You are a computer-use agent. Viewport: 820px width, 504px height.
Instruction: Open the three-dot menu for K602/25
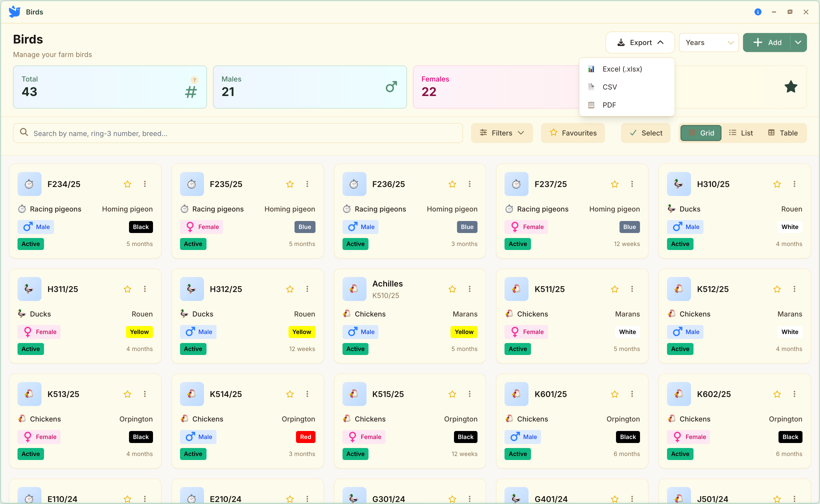pyautogui.click(x=794, y=394)
